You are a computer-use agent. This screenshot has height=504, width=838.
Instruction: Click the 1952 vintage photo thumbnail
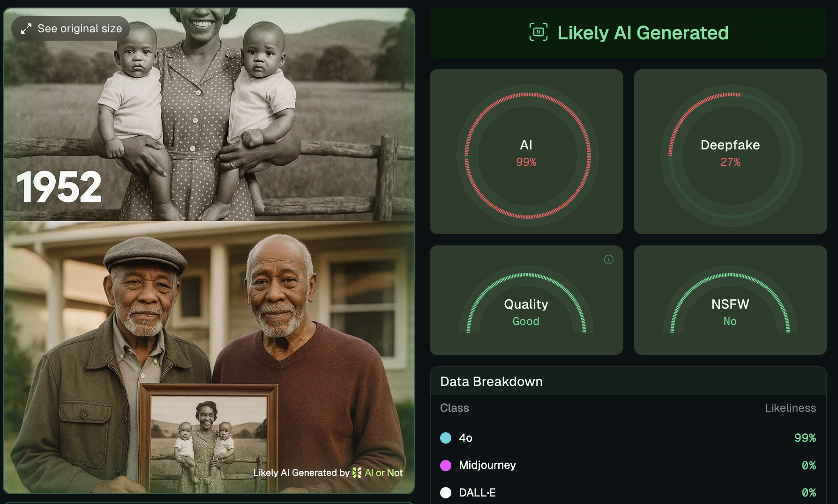209,114
